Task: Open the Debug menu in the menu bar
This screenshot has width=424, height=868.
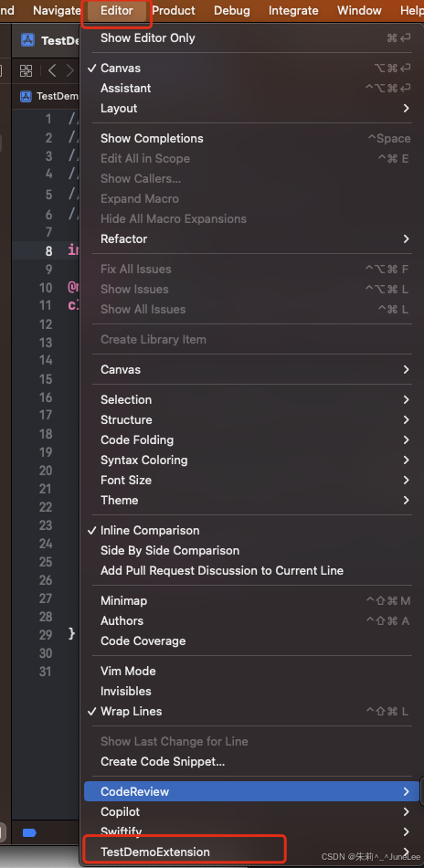Action: point(232,11)
